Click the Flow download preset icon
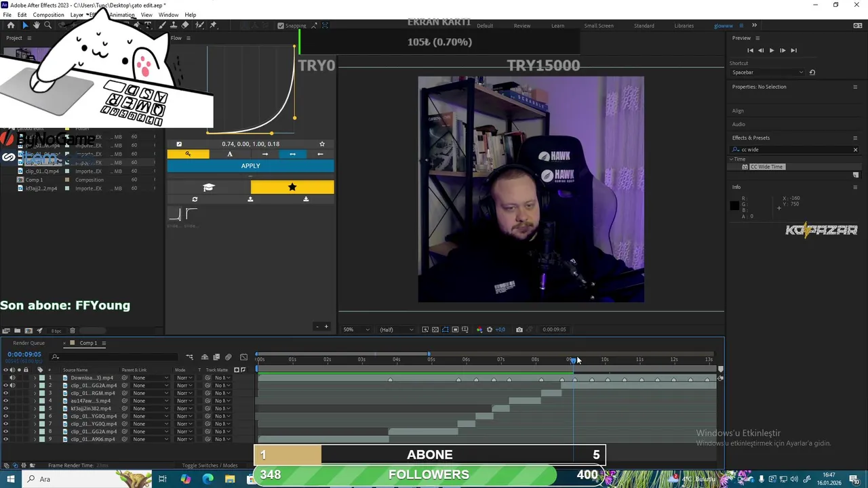The height and width of the screenshot is (488, 868). (x=306, y=199)
